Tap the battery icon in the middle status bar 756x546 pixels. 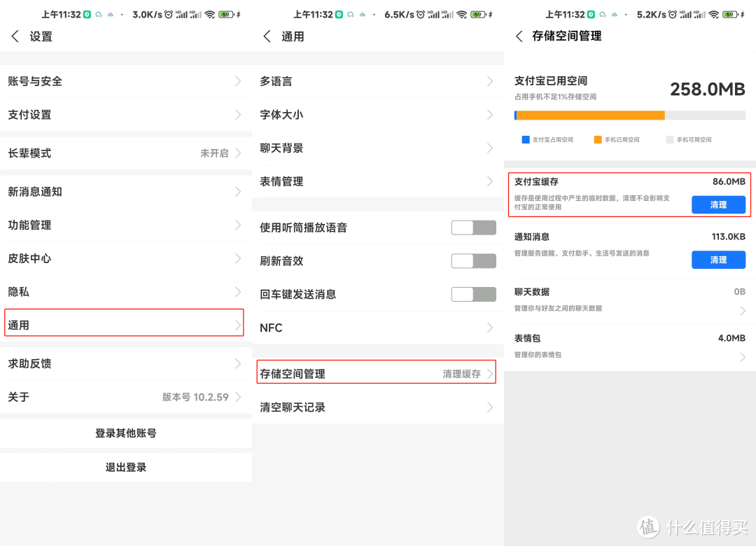[478, 15]
